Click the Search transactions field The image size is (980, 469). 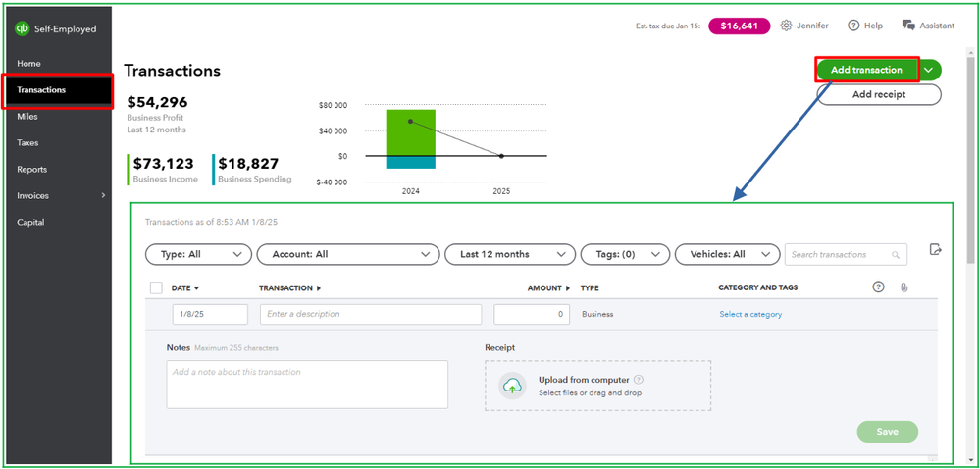846,254
